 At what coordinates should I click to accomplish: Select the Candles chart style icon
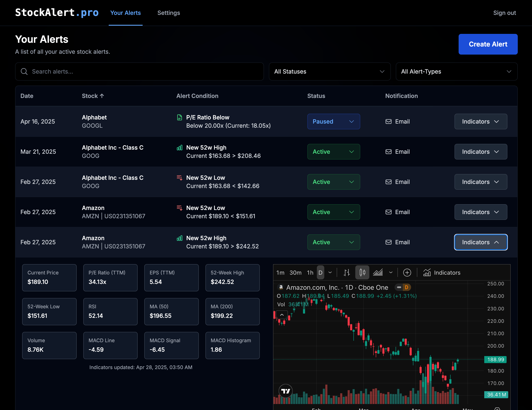click(362, 272)
